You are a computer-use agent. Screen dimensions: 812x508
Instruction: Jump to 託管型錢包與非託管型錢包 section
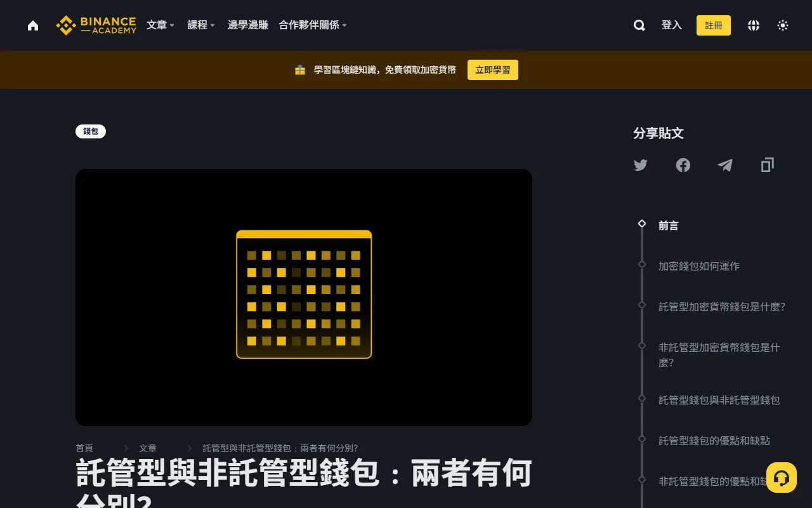(x=719, y=400)
